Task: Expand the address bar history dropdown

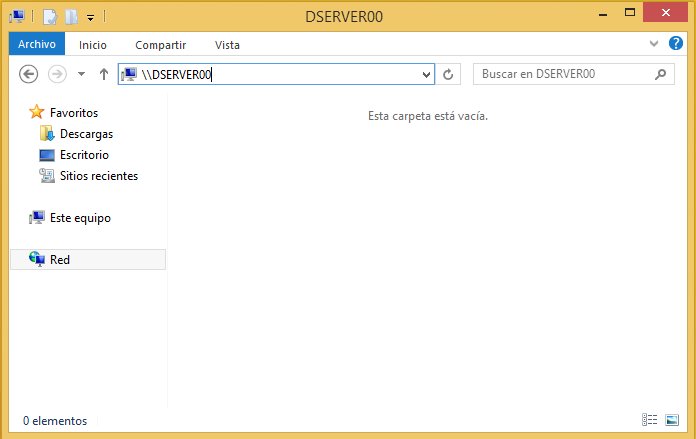Action: coord(427,74)
